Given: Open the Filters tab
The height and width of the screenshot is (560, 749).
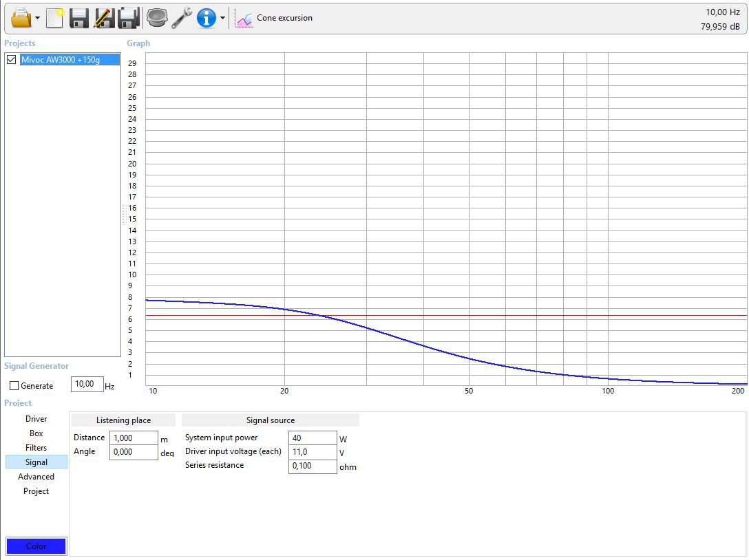Looking at the screenshot, I should coord(36,447).
